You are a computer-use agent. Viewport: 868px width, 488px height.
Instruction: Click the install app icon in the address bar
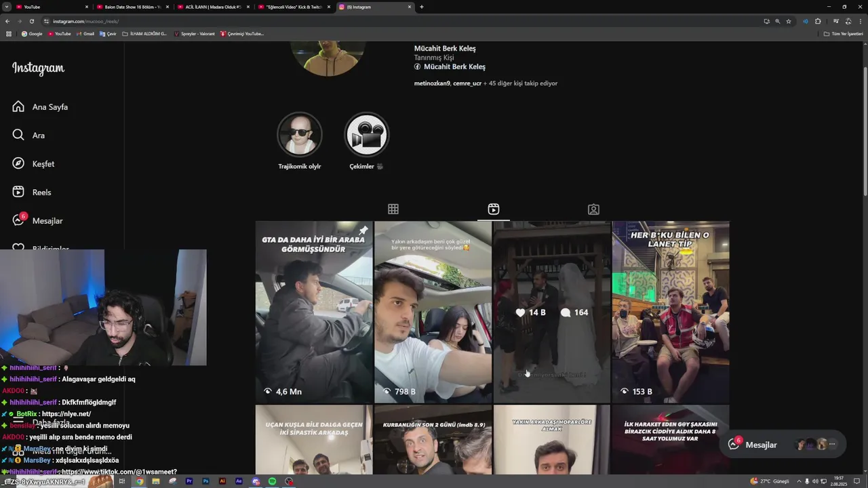click(x=766, y=21)
